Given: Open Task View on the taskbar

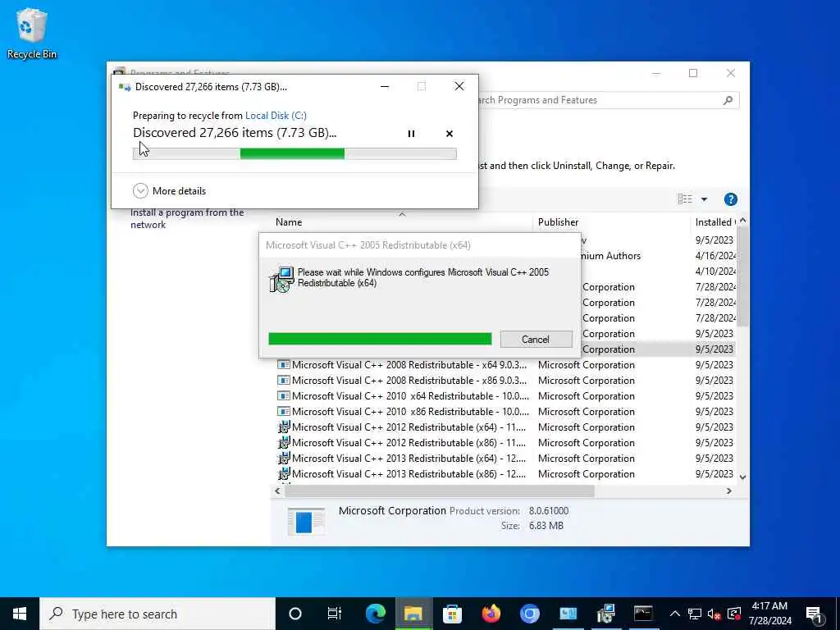Looking at the screenshot, I should [x=335, y=614].
